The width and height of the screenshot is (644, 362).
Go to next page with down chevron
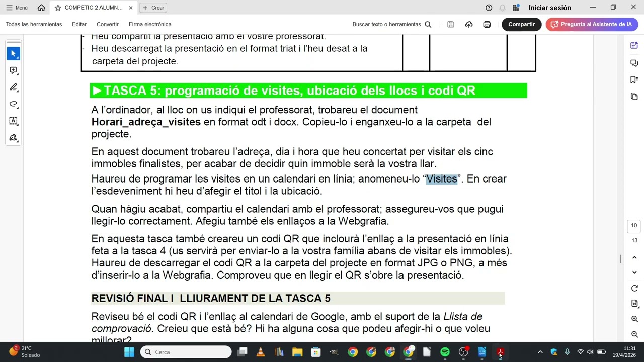coord(634,273)
